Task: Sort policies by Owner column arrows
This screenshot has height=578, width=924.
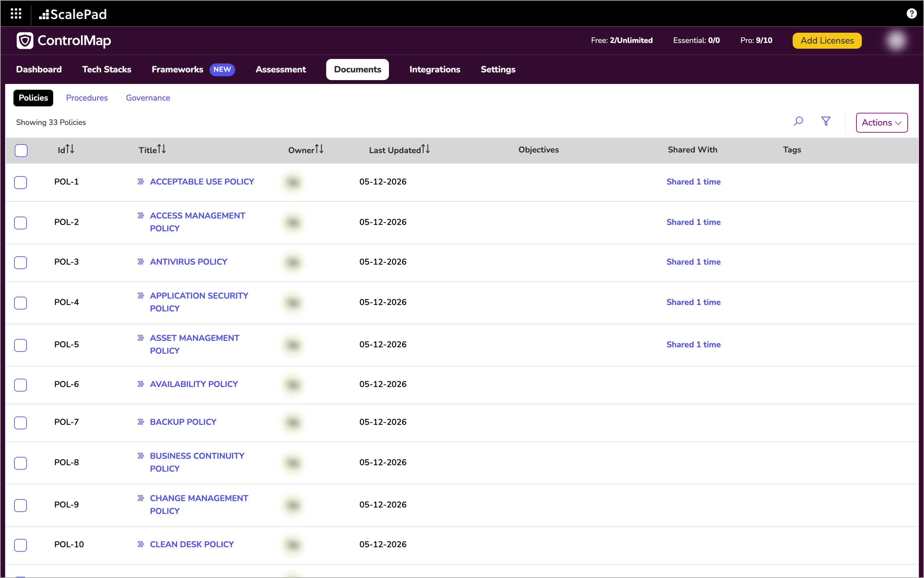Action: point(319,149)
